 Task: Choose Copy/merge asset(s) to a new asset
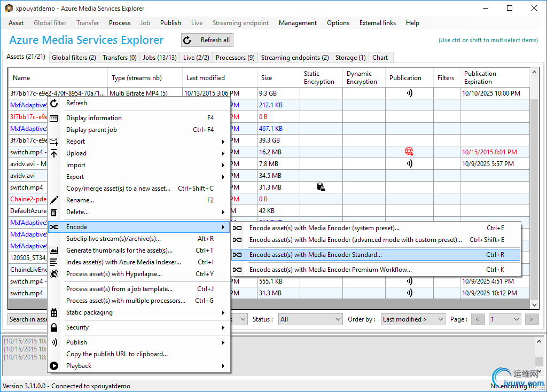tap(139, 189)
